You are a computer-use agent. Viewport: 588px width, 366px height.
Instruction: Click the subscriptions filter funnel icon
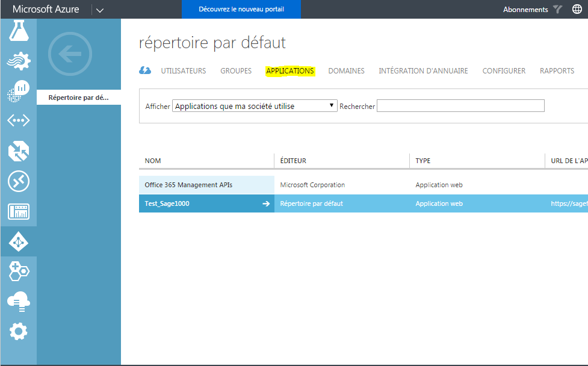tap(558, 9)
